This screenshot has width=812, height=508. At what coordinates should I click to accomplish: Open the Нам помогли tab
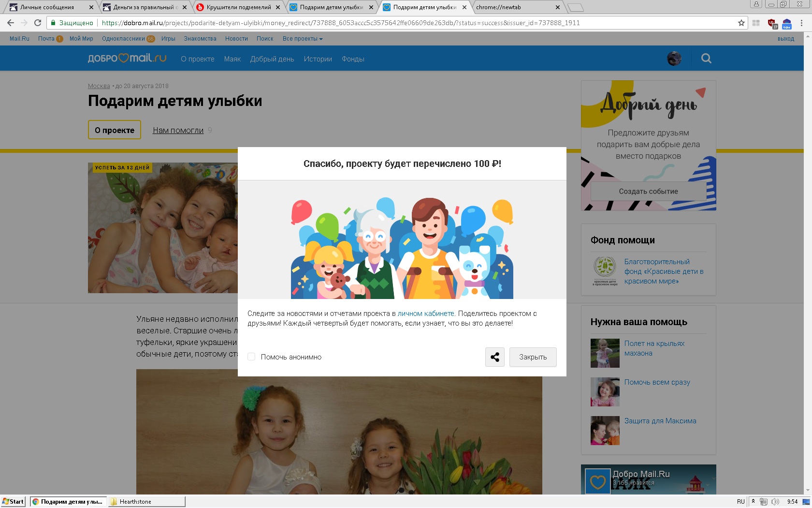click(178, 130)
